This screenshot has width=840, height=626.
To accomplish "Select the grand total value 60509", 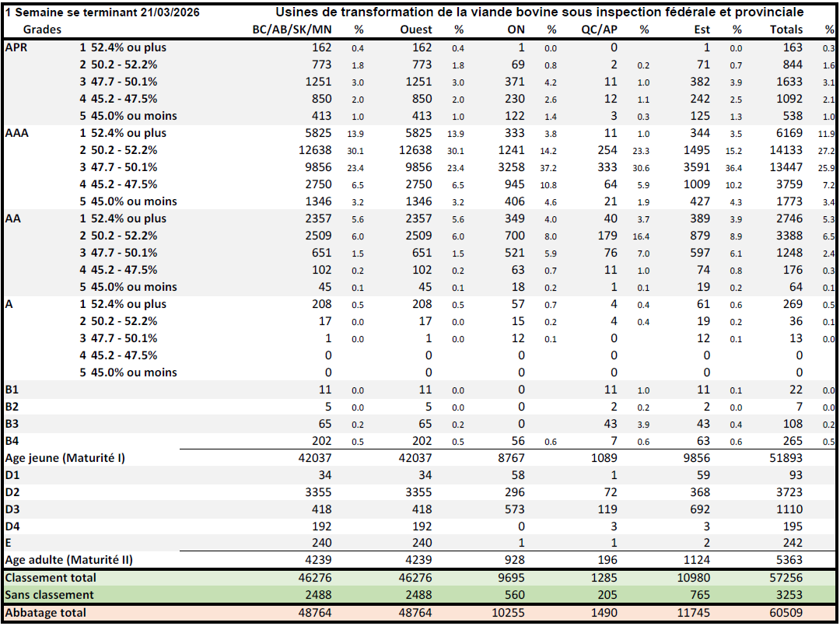I will click(x=786, y=613).
